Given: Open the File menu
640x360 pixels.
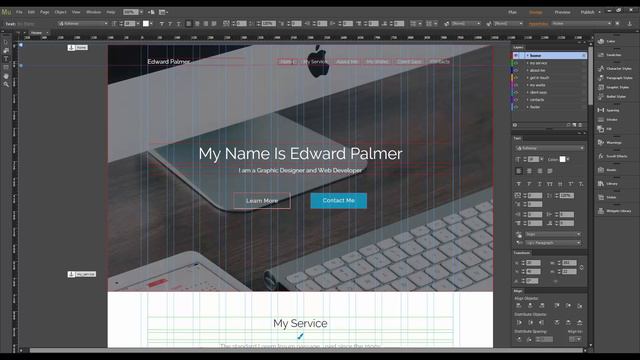Looking at the screenshot, I should (x=19, y=12).
